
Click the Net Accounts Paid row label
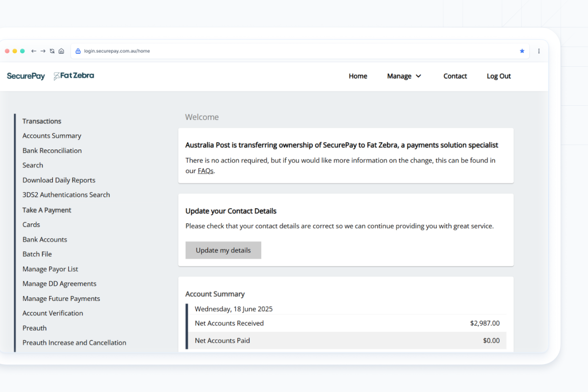(222, 341)
